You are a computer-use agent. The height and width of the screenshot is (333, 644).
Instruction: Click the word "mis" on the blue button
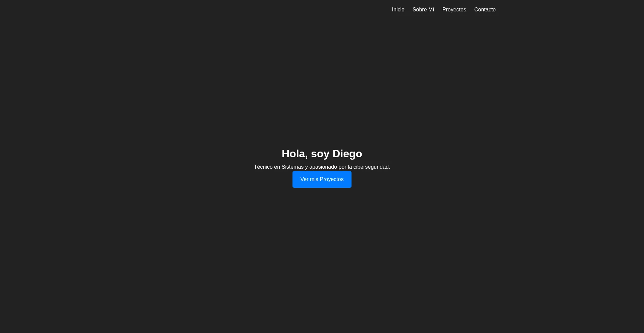[x=314, y=179]
